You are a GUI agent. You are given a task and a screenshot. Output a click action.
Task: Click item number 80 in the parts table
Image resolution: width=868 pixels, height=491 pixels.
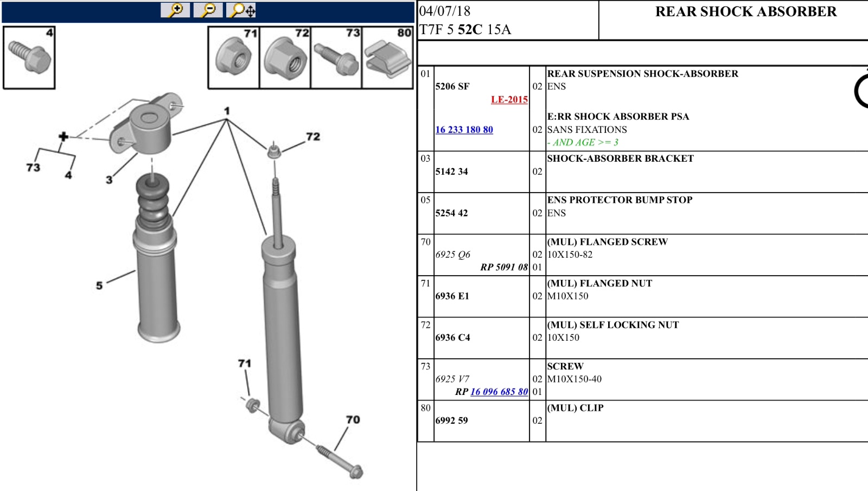425,408
